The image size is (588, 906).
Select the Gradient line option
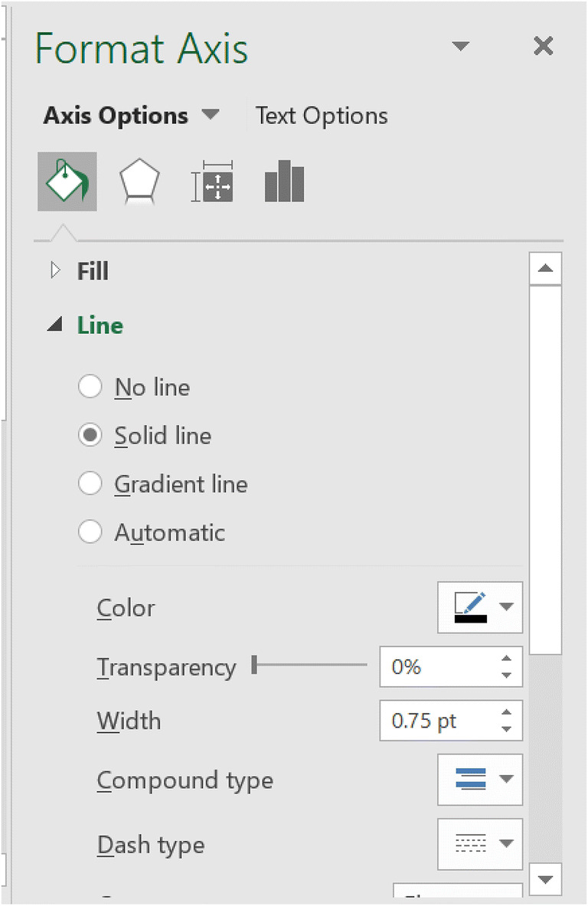pos(90,484)
